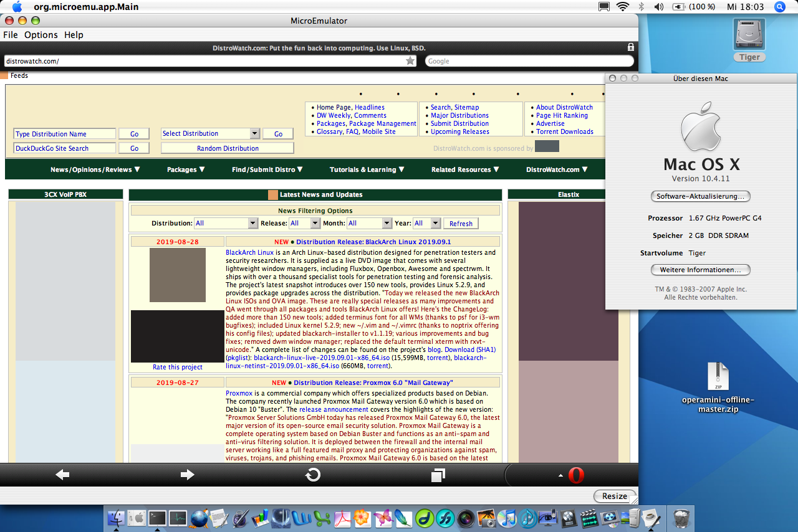Click Weitere Informationen in Über diesen Mac
Image resolution: width=798 pixels, height=532 pixels.
pyautogui.click(x=701, y=270)
